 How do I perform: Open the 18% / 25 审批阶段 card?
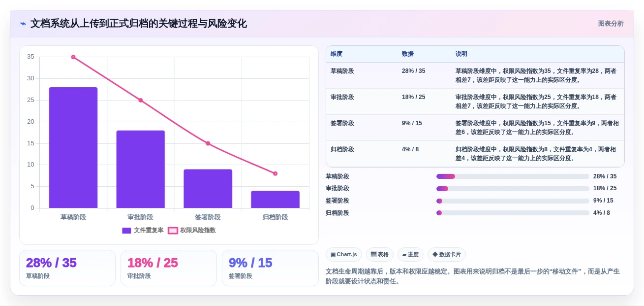coord(169,268)
